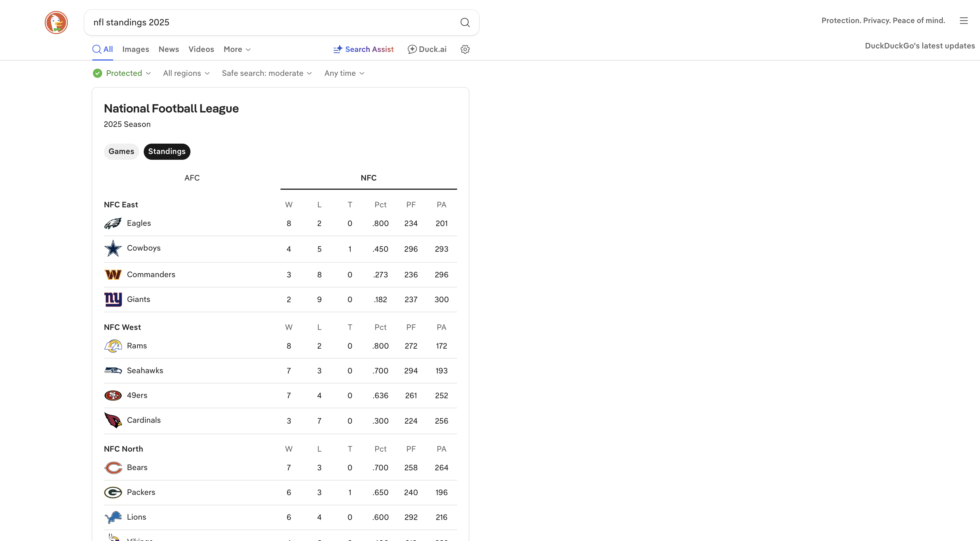
Task: Expand the Safe search dropdown
Action: click(x=266, y=73)
